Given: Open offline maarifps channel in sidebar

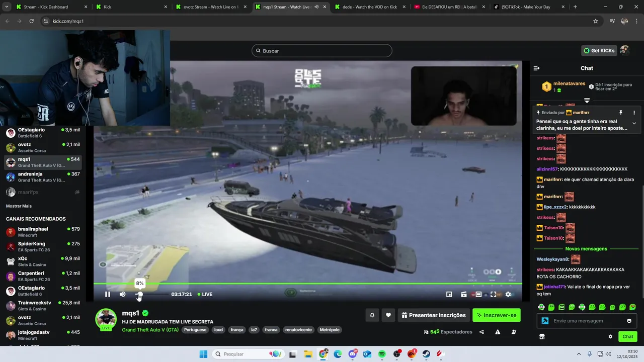Looking at the screenshot, I should pos(43,192).
